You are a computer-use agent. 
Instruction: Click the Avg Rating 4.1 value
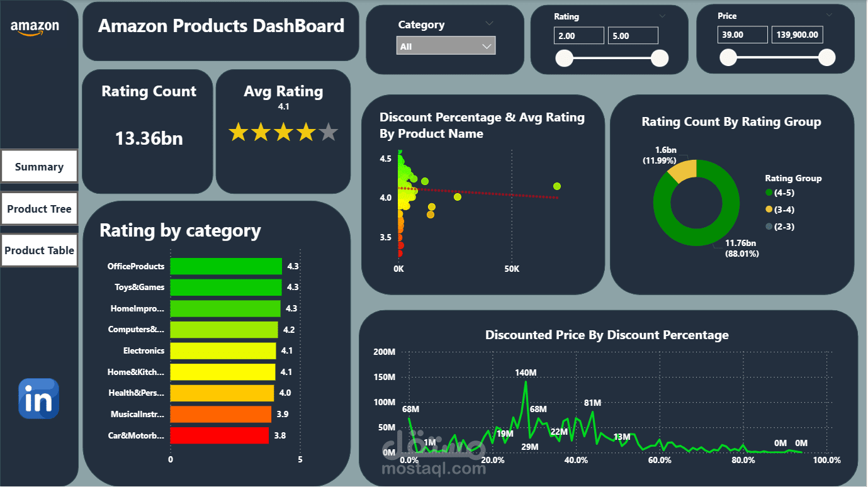(x=283, y=107)
